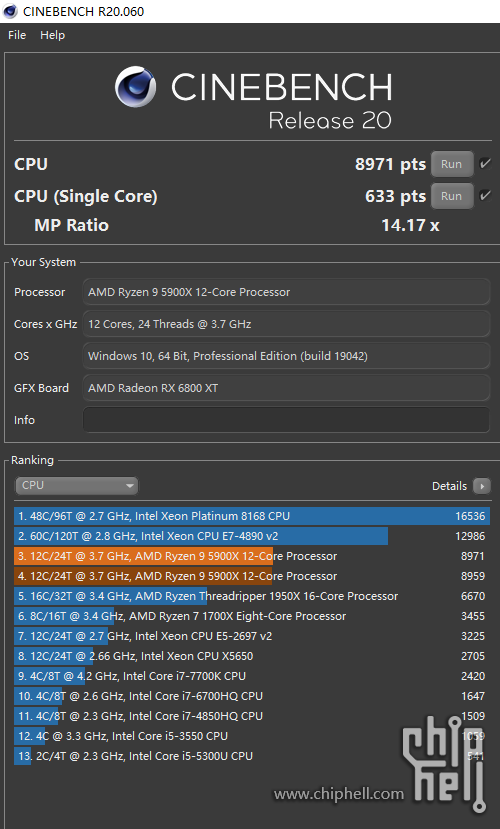
Task: Click the GFX Board field
Action: [286, 388]
